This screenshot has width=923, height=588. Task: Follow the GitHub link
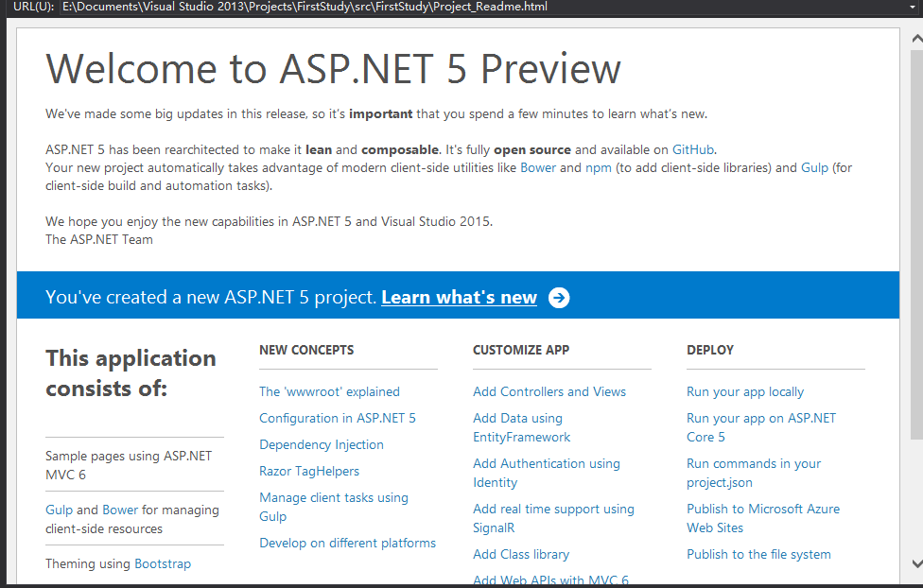[693, 149]
